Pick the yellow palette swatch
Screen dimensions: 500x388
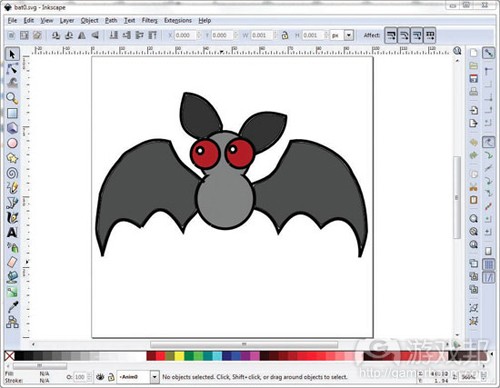(179, 356)
